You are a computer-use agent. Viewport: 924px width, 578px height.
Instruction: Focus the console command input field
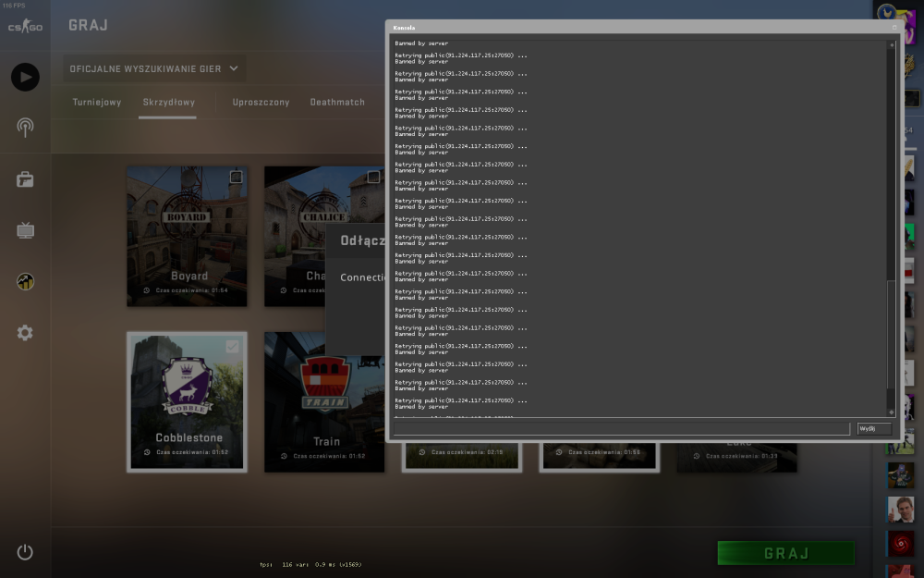622,429
